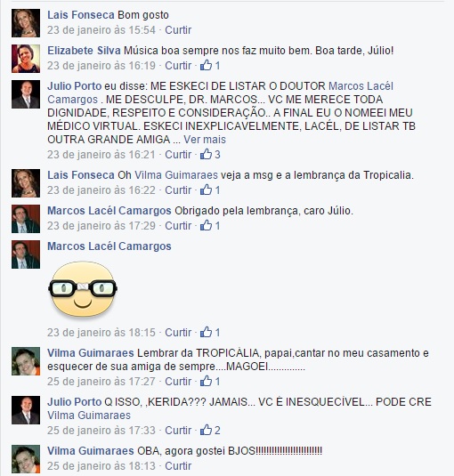Like Lais Fonseca's Bom gosto comment

(178, 29)
